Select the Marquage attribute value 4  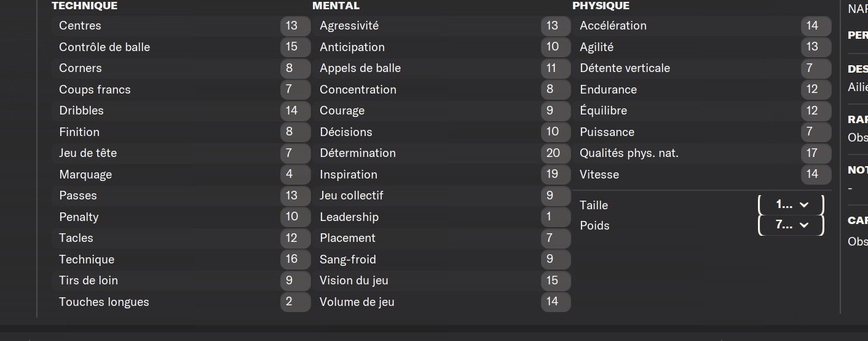(295, 174)
